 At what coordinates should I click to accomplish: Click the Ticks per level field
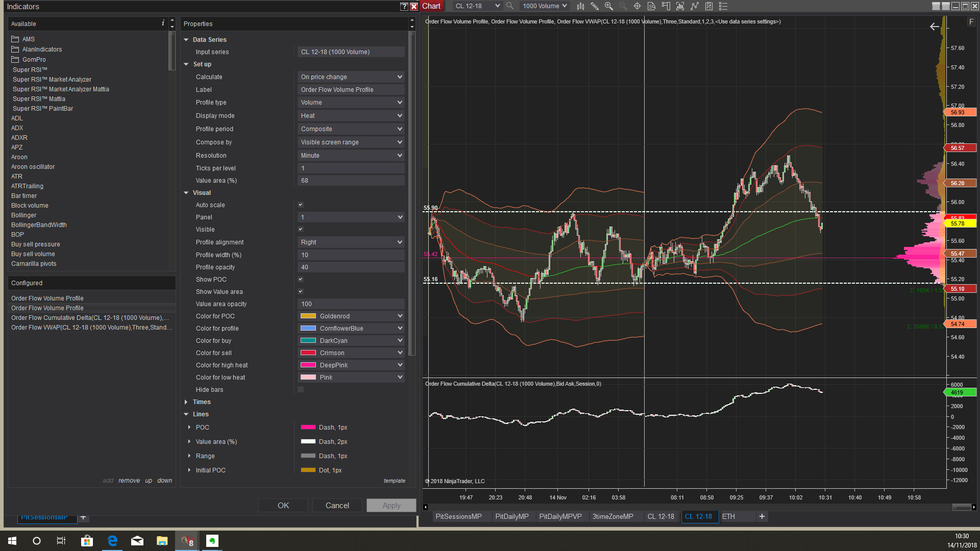coord(351,168)
